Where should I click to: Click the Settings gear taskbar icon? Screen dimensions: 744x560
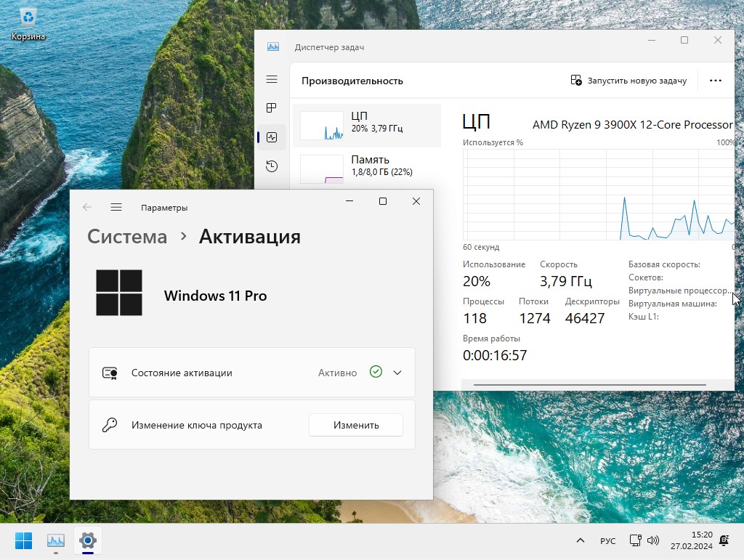point(88,540)
